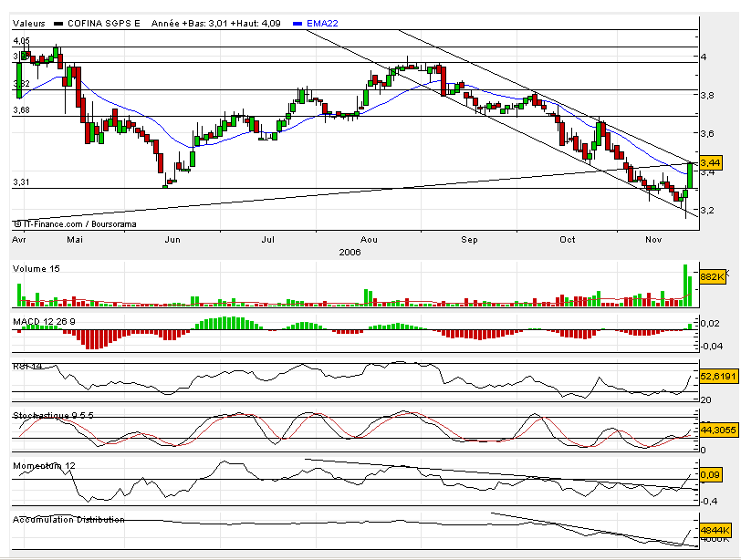
Task: Click the 3,82 support level label
Action: 21,84
